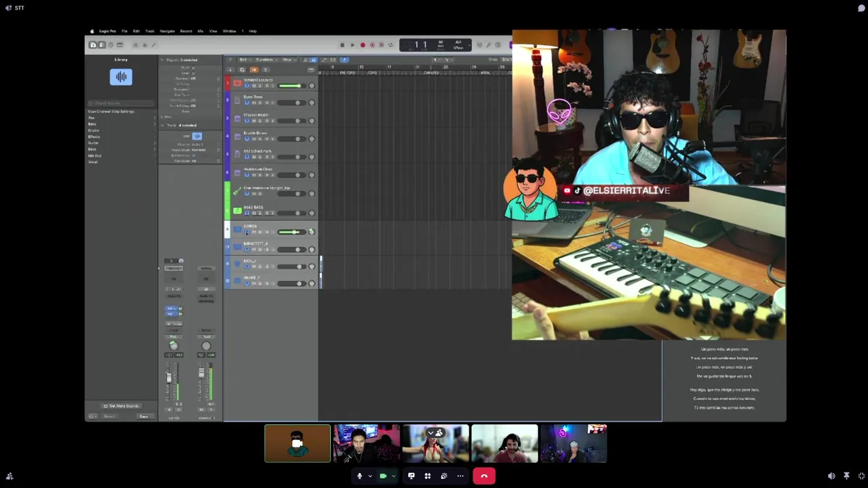This screenshot has width=868, height=488.
Task: Click the Search Sounds field
Action: pos(121,103)
